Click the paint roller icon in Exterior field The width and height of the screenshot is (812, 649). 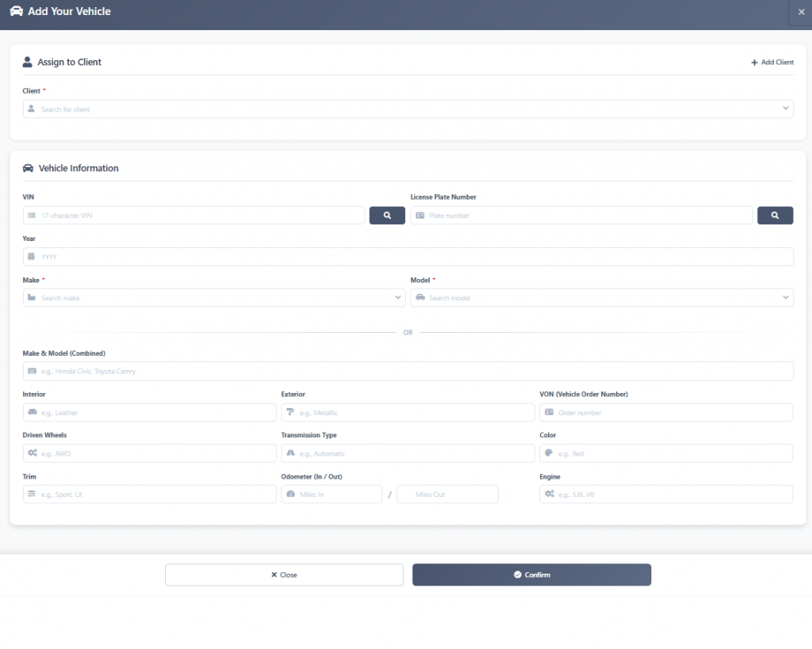click(290, 412)
